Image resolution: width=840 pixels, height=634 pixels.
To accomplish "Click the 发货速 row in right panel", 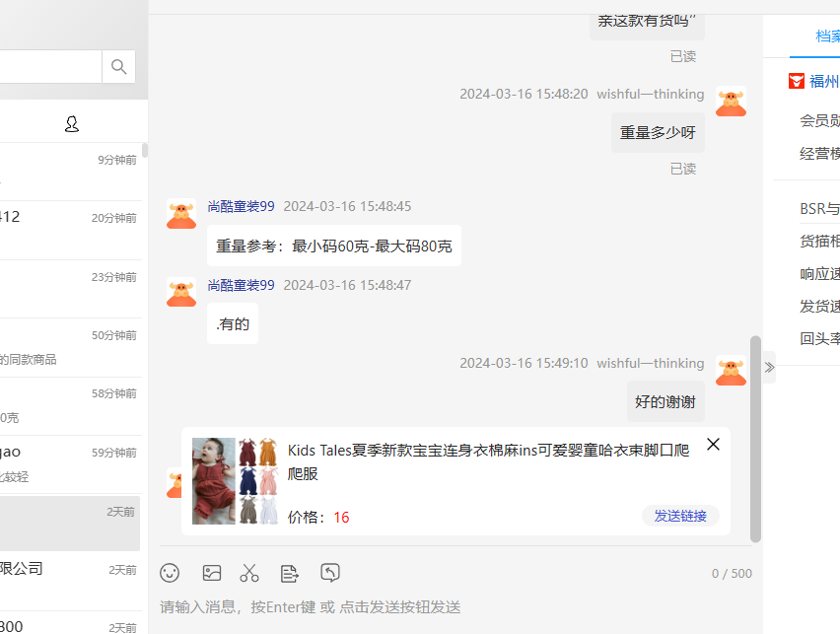I will coord(819,307).
